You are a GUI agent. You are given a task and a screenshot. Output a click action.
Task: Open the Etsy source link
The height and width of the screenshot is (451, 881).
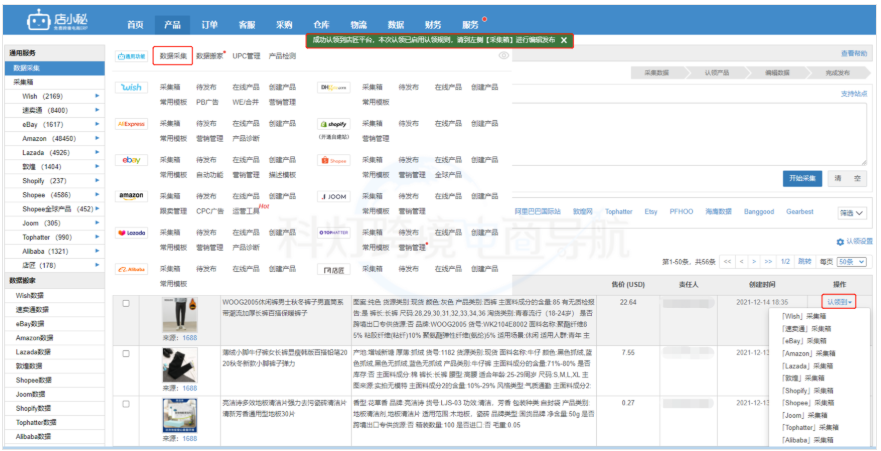(x=651, y=212)
